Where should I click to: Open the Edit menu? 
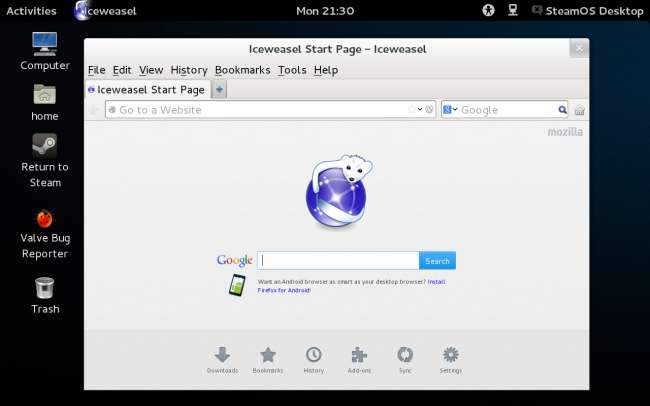point(122,70)
